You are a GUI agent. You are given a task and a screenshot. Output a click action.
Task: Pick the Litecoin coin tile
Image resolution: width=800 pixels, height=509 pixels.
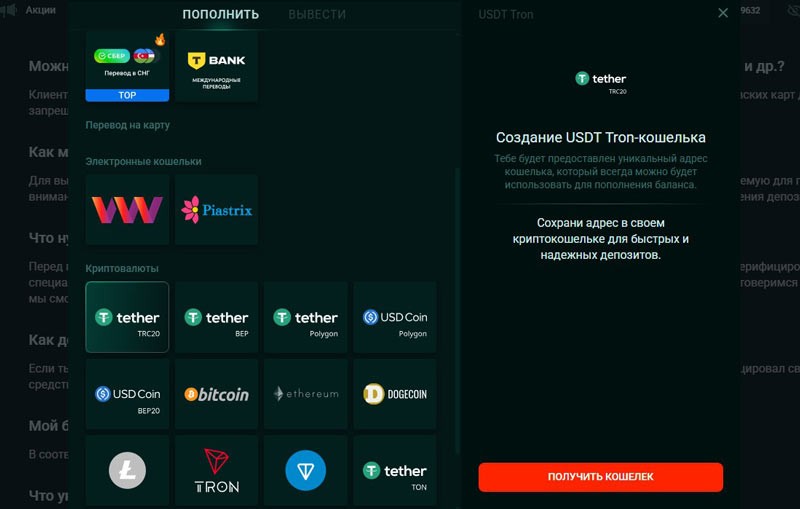[x=127, y=470]
